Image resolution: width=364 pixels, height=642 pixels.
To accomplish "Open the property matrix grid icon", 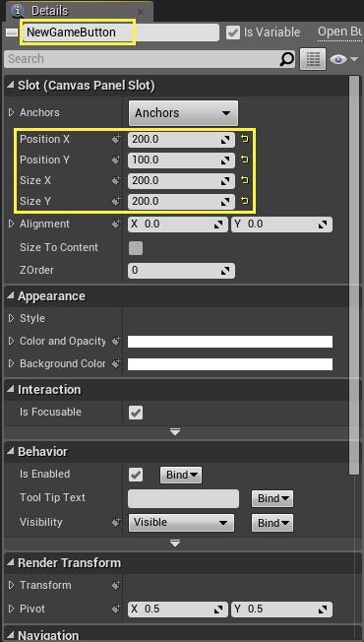I will (x=313, y=59).
